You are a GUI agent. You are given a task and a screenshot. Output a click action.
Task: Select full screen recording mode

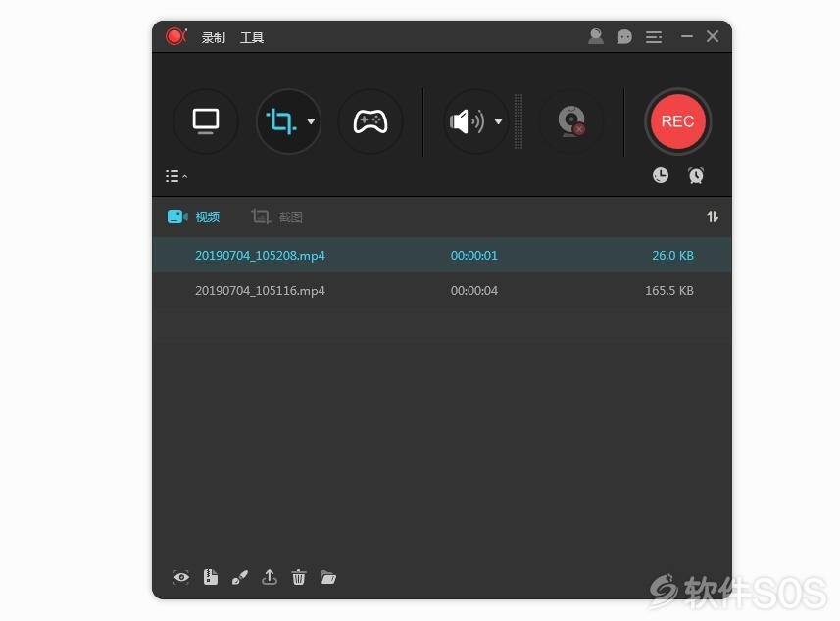click(206, 121)
